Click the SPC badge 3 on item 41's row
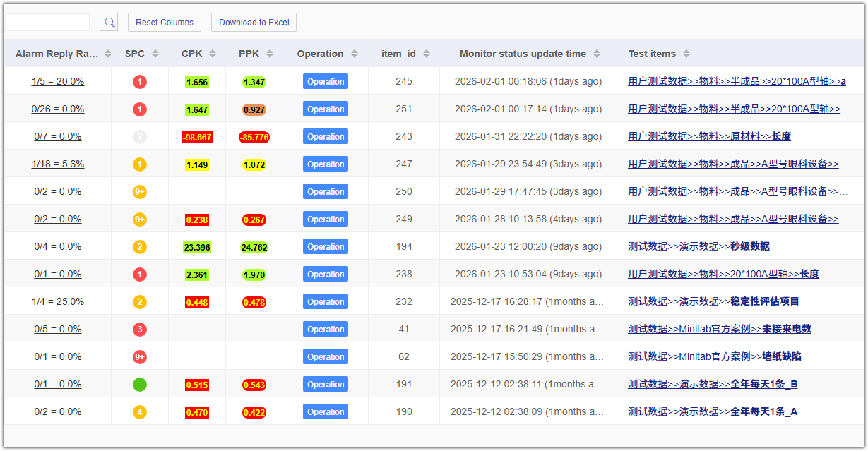The height and width of the screenshot is (451, 868). point(139,329)
